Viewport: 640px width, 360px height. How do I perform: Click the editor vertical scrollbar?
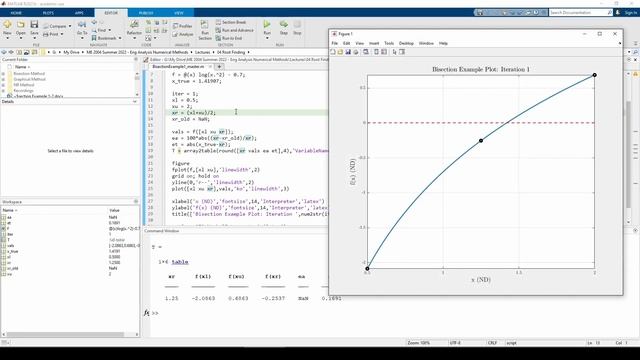point(629,153)
